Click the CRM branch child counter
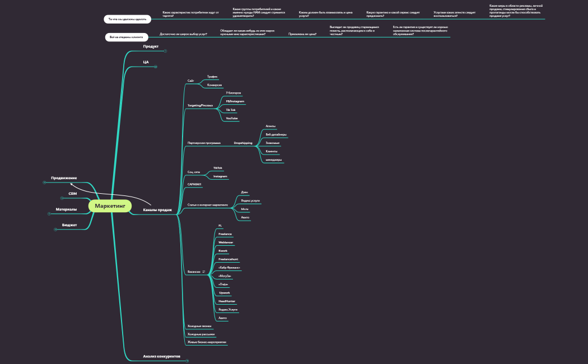This screenshot has height=364, width=588. click(62, 198)
